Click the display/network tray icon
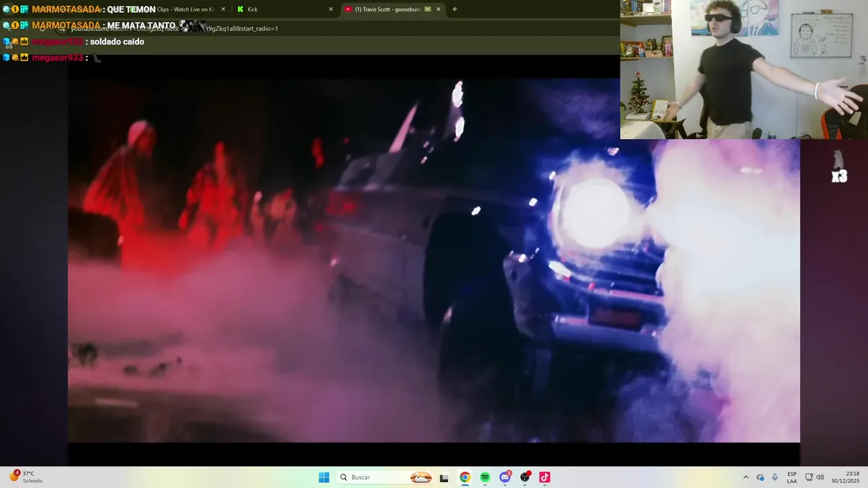This screenshot has width=868, height=488. coord(809,477)
